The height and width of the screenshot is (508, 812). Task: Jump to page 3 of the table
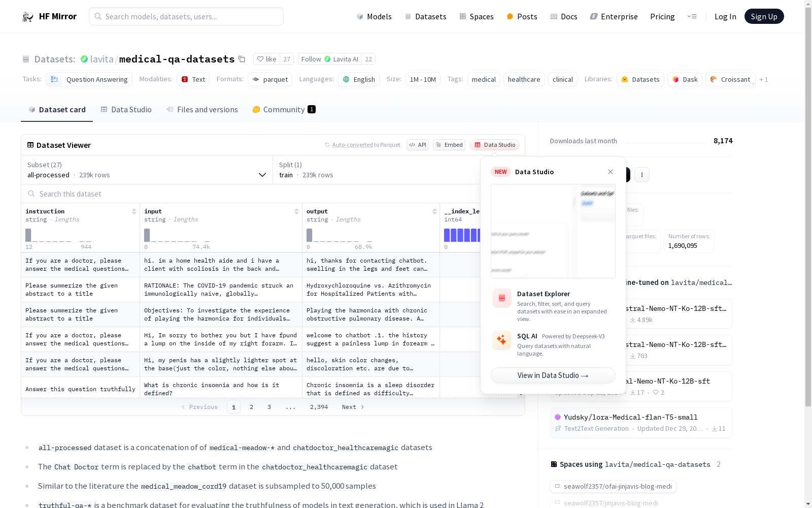coord(269,407)
